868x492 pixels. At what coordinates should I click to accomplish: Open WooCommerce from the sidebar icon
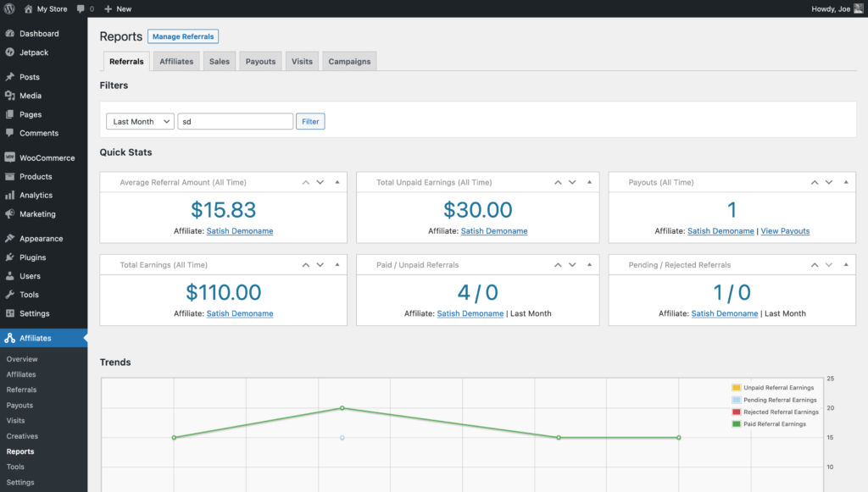point(9,158)
